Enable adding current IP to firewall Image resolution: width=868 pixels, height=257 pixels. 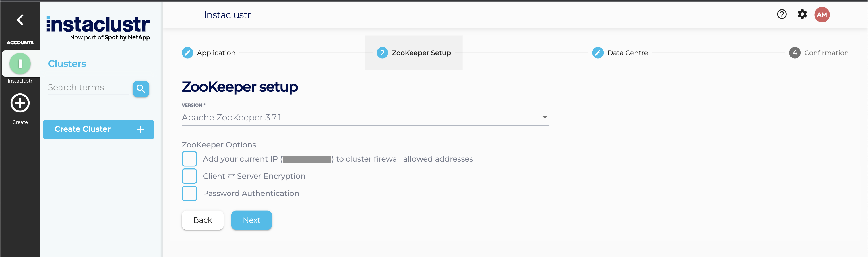[x=189, y=159]
